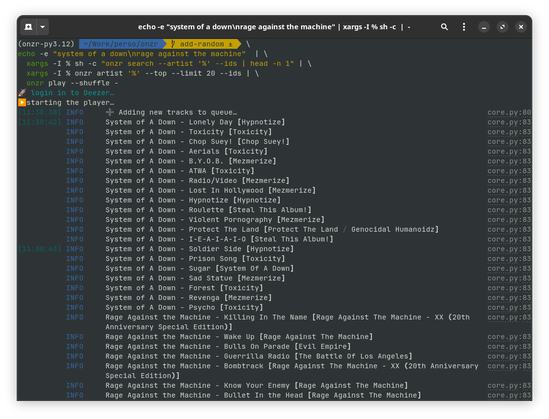Click the 'Soldier Side [Hypnotize]' track line
The height and width of the screenshot is (419, 549).
point(200,249)
